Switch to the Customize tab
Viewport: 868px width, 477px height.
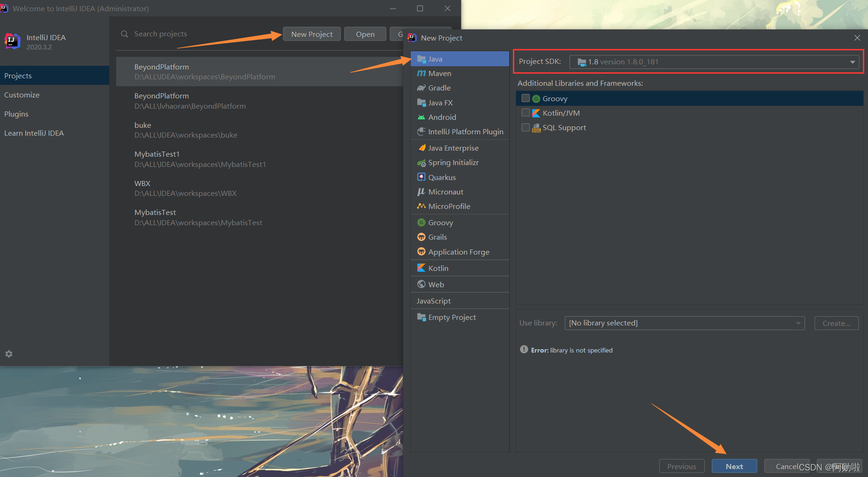[55, 95]
